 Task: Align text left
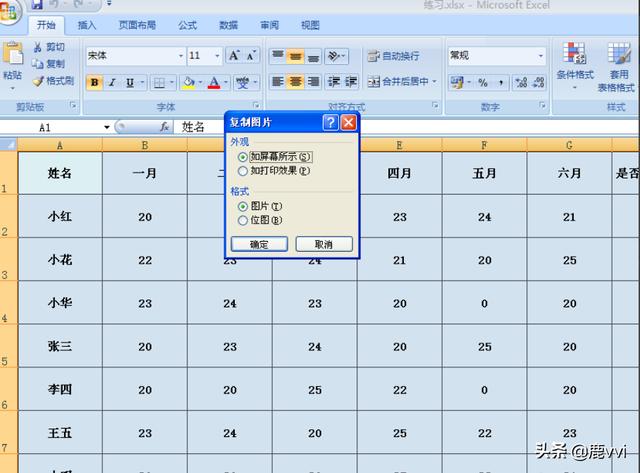pos(278,82)
